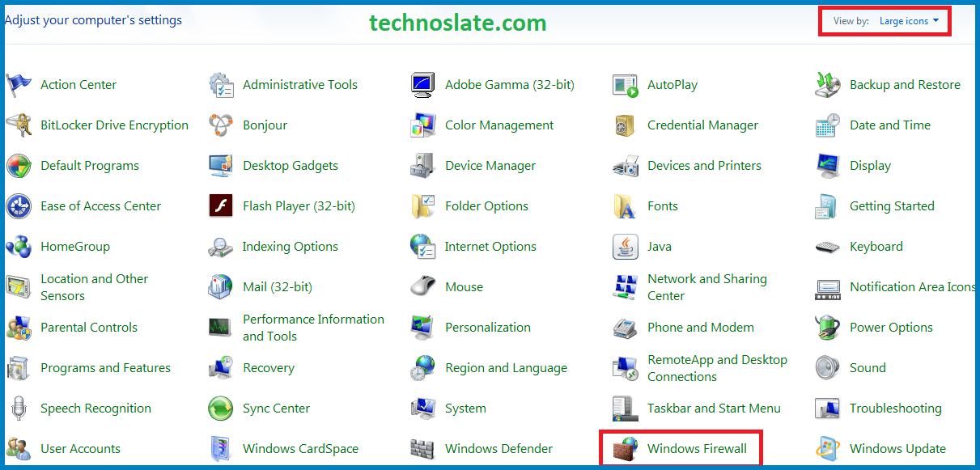Click the Desktop Gadgets icon
The height and width of the screenshot is (470, 980).
pyautogui.click(x=221, y=166)
